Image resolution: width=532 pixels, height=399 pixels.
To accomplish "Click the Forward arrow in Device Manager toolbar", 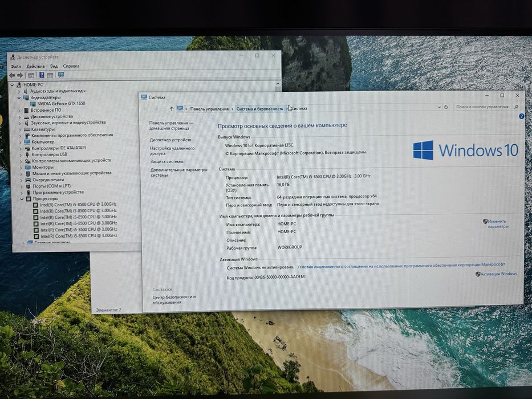I will point(20,75).
